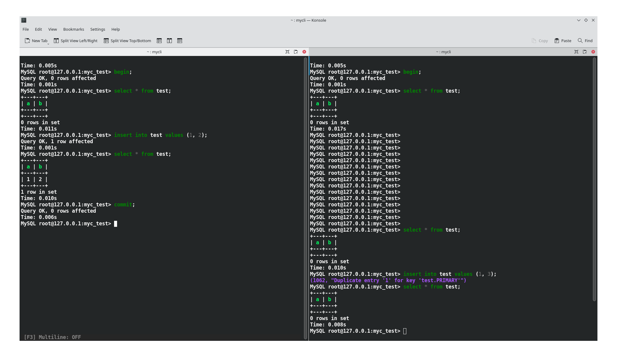617x364 pixels.
Task: Click 'Time: 0.017s' in right pane
Action: 328,129
